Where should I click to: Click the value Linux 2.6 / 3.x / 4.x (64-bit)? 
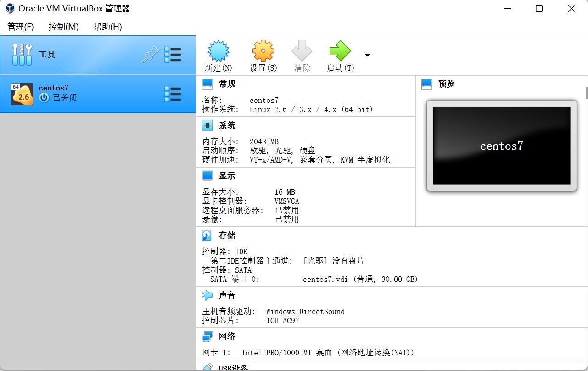pos(311,109)
